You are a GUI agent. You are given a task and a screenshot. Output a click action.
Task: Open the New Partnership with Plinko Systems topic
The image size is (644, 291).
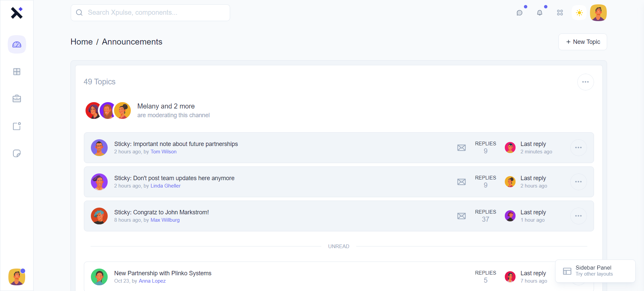click(163, 273)
